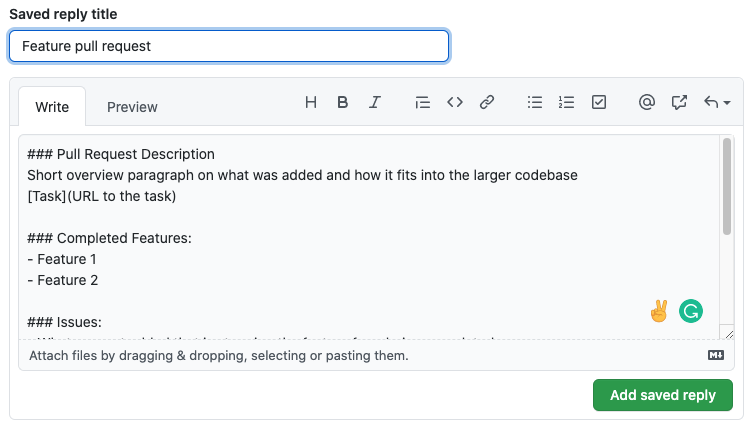Switch to the Preview tab

pyautogui.click(x=132, y=107)
